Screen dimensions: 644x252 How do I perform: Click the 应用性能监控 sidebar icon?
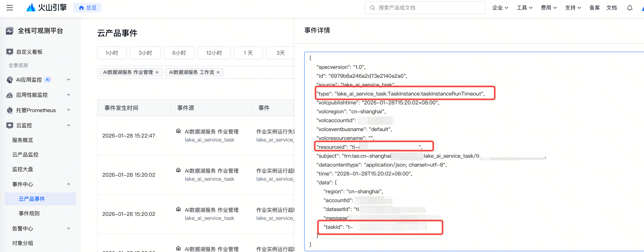point(10,95)
